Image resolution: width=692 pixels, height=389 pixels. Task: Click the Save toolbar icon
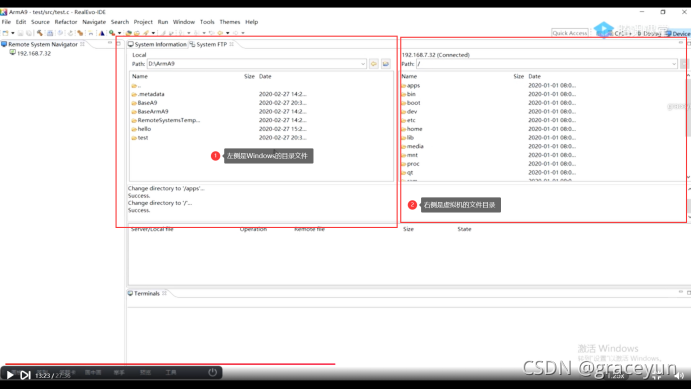20,33
